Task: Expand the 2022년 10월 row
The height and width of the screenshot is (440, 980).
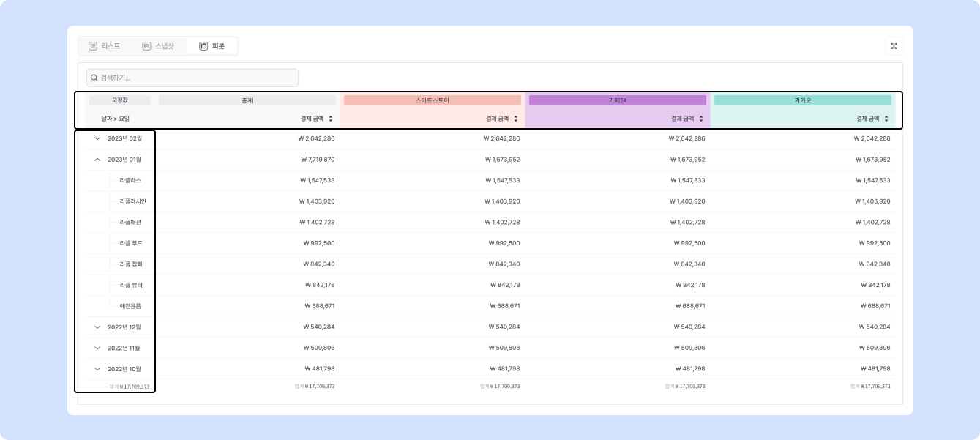Action: (x=97, y=369)
